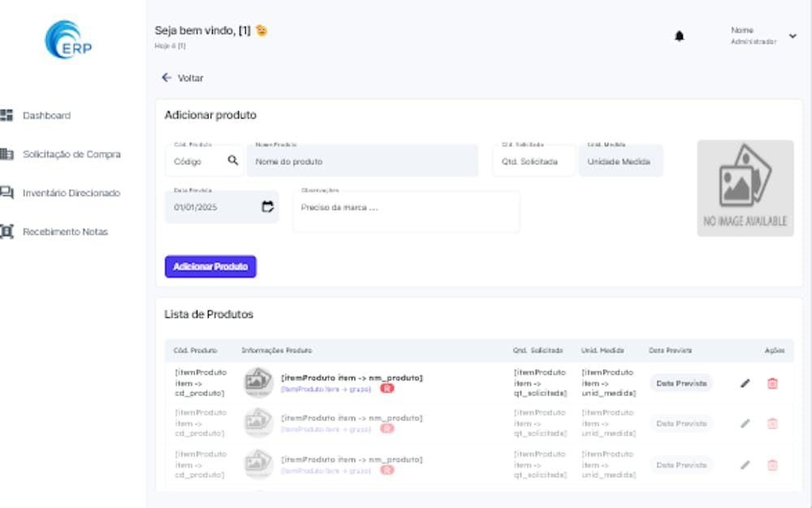Open the Dashboard menu item
The width and height of the screenshot is (812, 508).
(46, 115)
